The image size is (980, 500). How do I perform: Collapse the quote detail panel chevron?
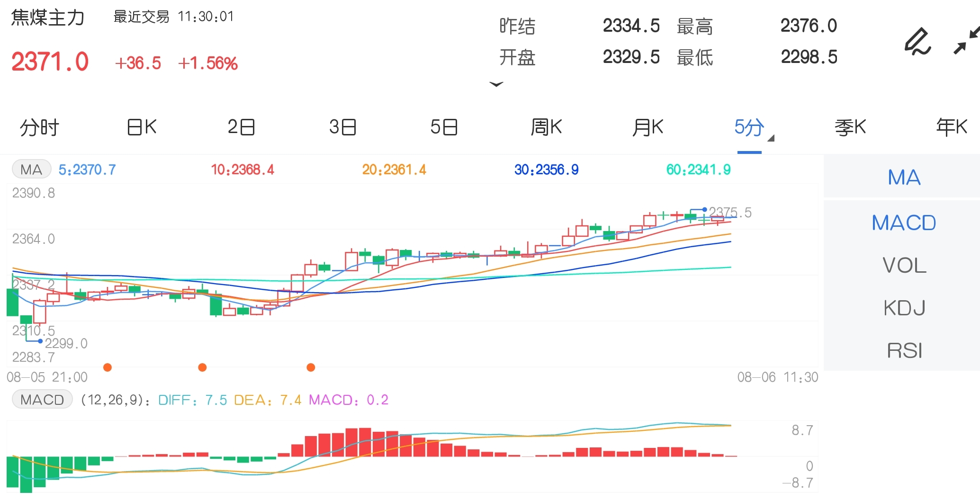coord(496,84)
